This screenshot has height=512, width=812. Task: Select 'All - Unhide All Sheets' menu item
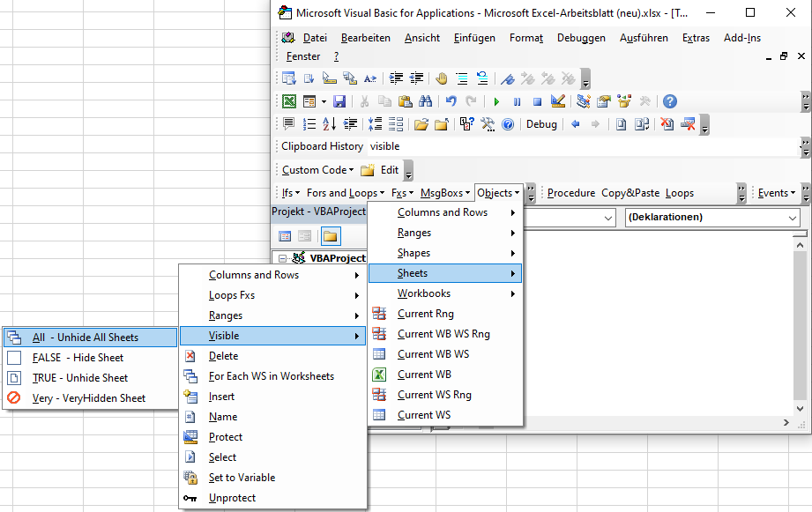pos(91,338)
